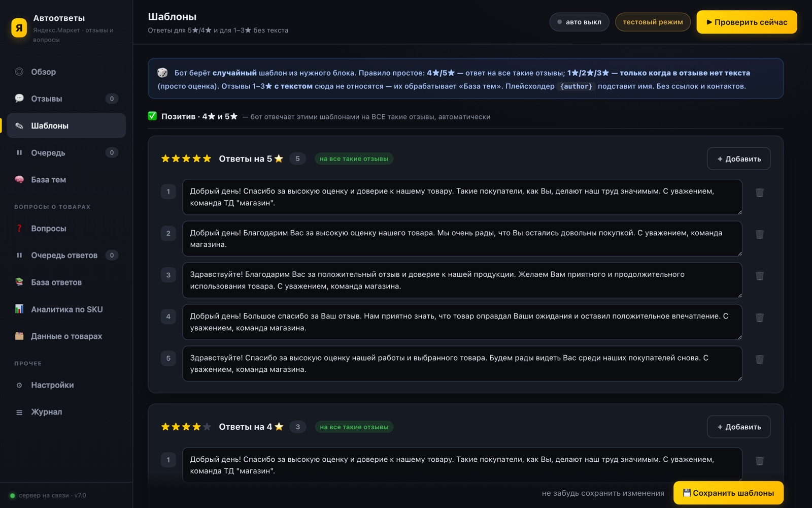Click the Yandex Я logo icon
Screen dimensions: 812x508
coord(19,28)
